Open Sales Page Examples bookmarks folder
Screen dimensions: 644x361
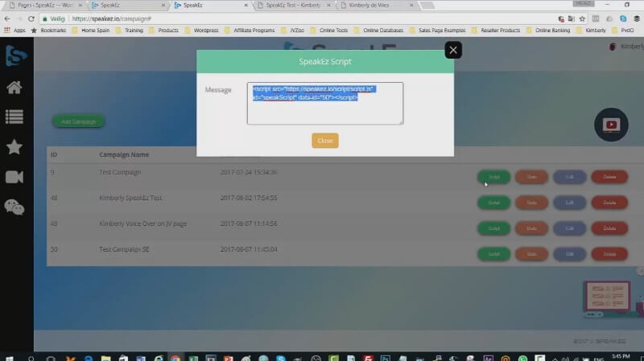[437, 31]
